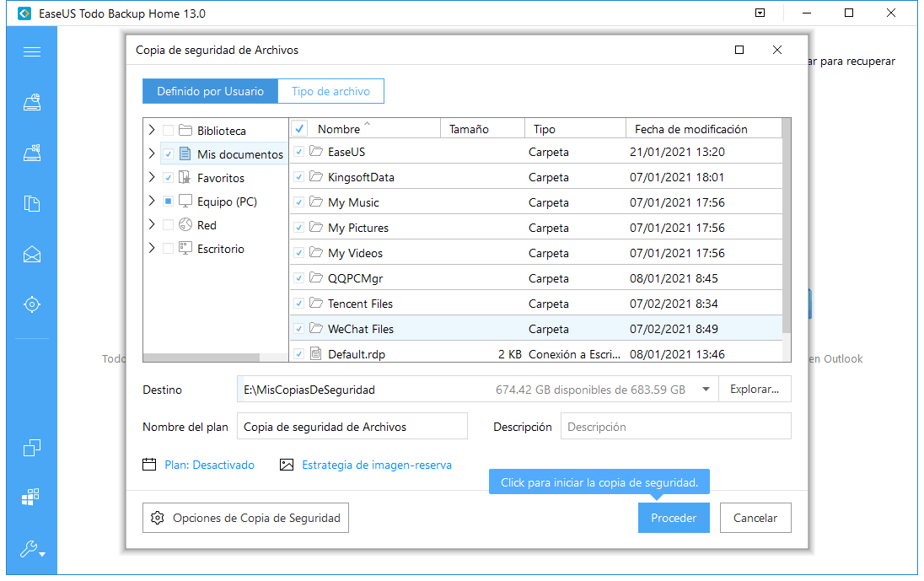Switch to the Tipo de archivo tab
This screenshot has width=924, height=581.
click(330, 91)
